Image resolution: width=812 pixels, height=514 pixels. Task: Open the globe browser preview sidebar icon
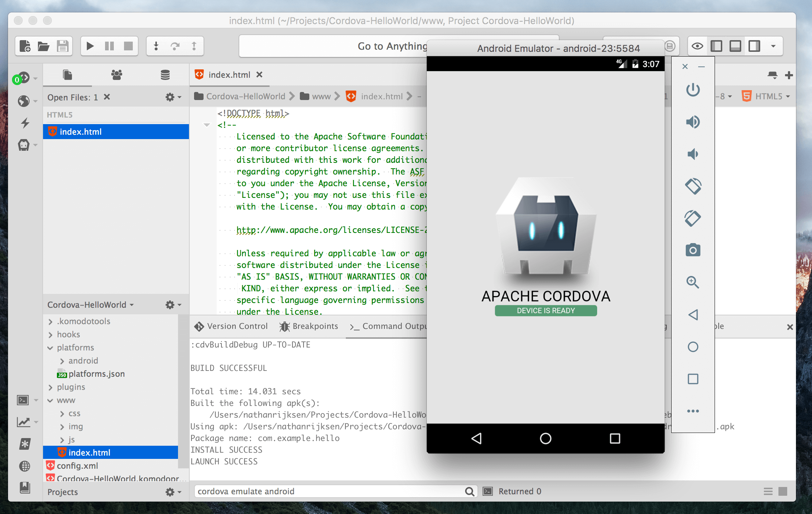point(24,101)
